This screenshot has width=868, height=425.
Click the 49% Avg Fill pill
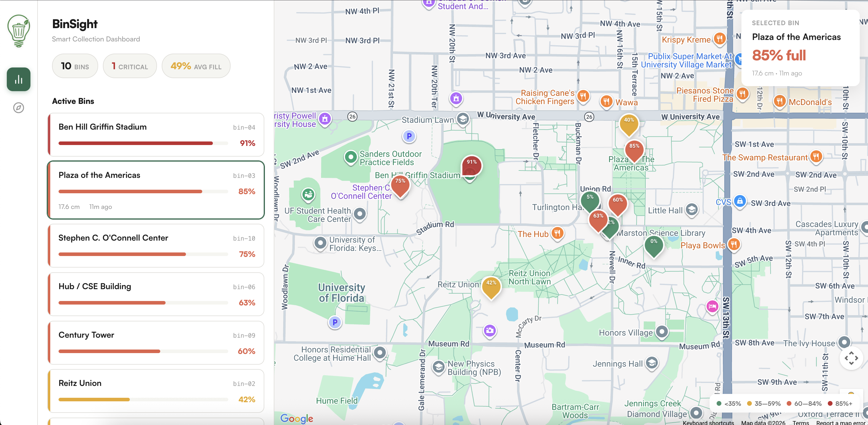pyautogui.click(x=196, y=66)
